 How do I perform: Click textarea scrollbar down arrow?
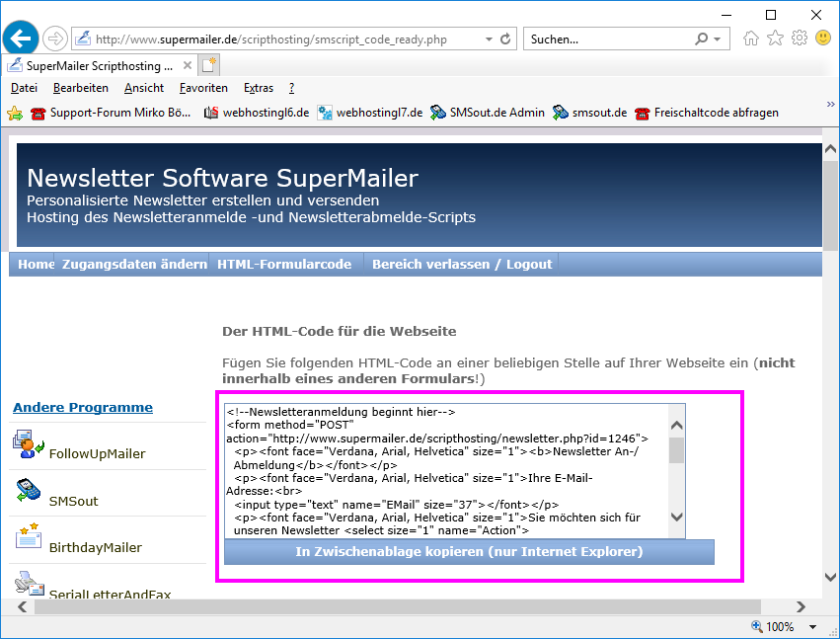coord(676,518)
